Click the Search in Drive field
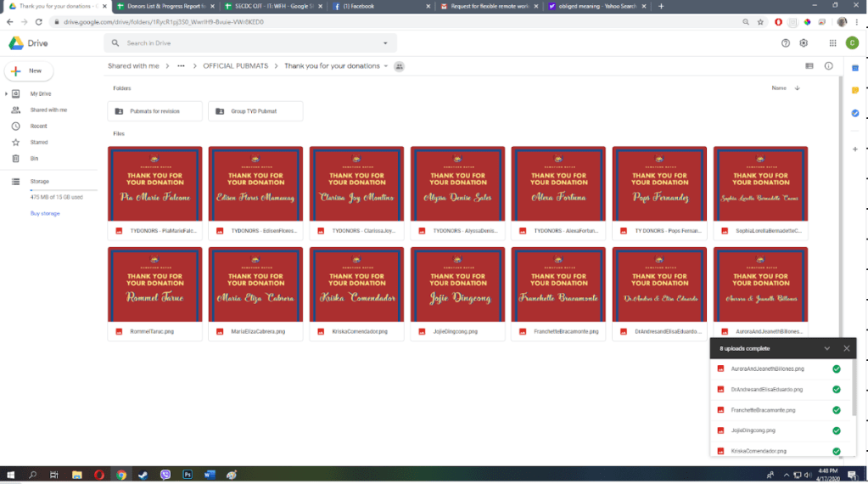Viewport: 868px width, 484px height. [x=246, y=43]
